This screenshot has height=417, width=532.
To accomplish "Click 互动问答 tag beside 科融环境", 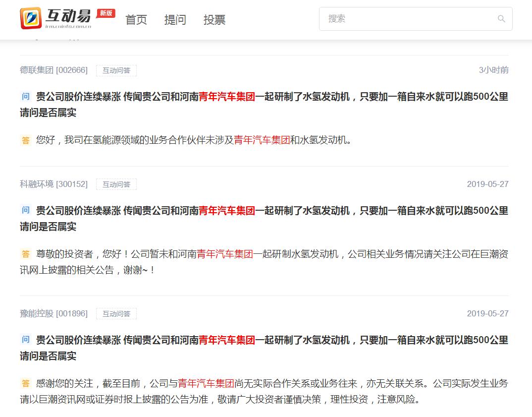I will 116,184.
